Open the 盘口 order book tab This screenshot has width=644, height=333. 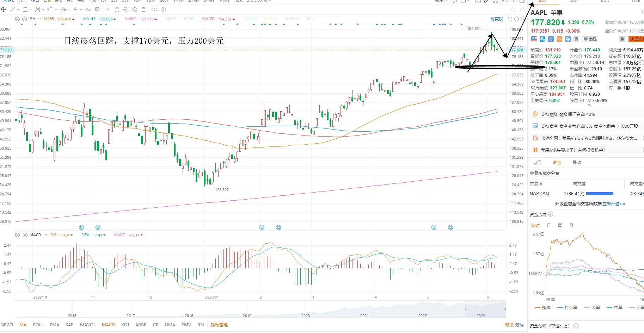(x=537, y=163)
